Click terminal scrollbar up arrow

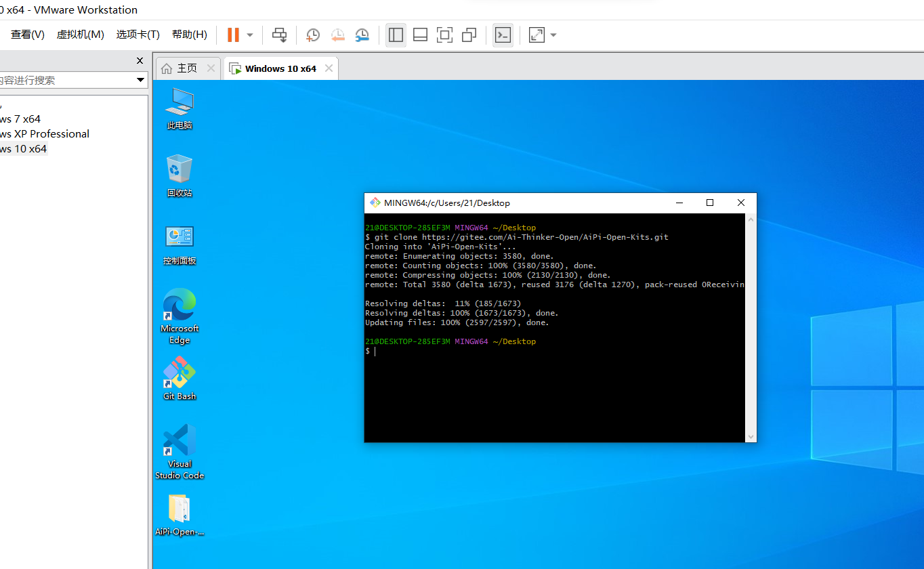tap(751, 219)
